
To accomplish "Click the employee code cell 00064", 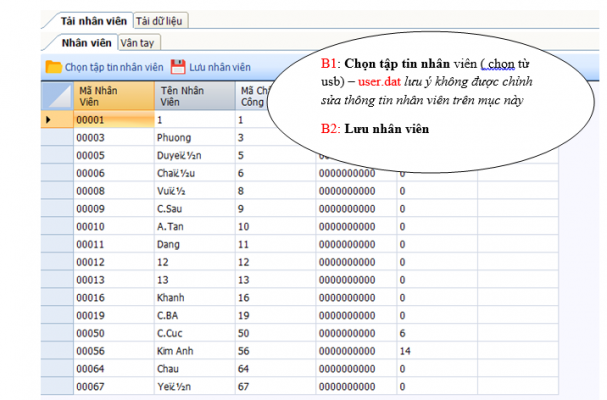I will click(x=113, y=370).
